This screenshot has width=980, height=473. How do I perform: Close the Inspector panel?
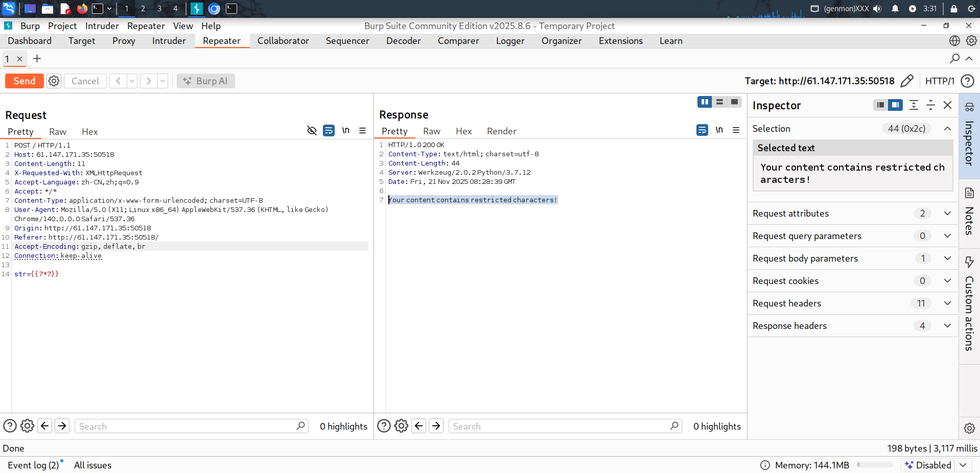click(948, 105)
